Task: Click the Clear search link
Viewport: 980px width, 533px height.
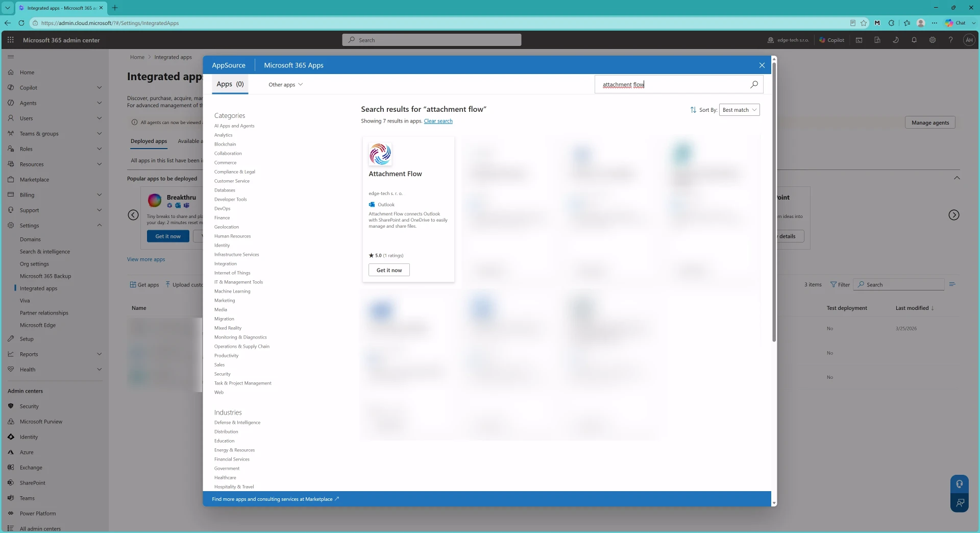Action: click(438, 121)
